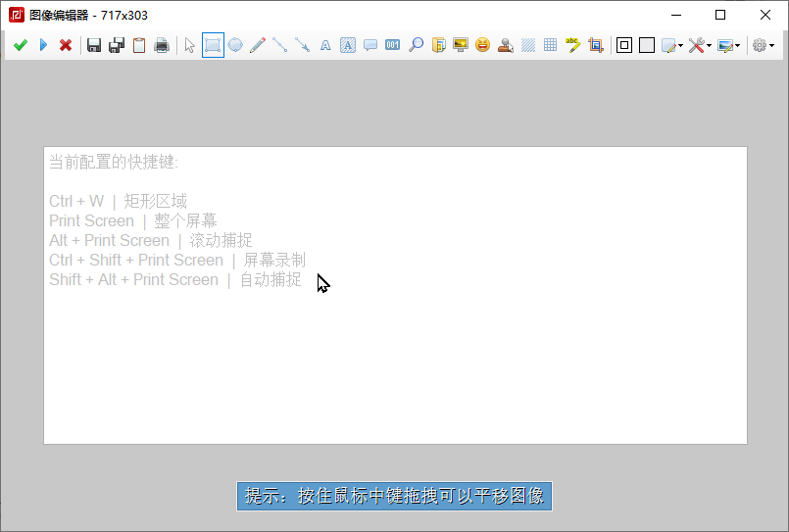Expand the shape options pencil dropdown
Screen dimensions: 789x532
coord(672,45)
